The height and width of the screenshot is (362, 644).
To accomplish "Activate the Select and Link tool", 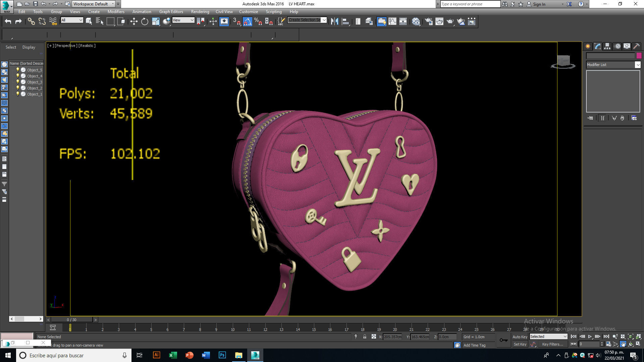I will [x=31, y=21].
